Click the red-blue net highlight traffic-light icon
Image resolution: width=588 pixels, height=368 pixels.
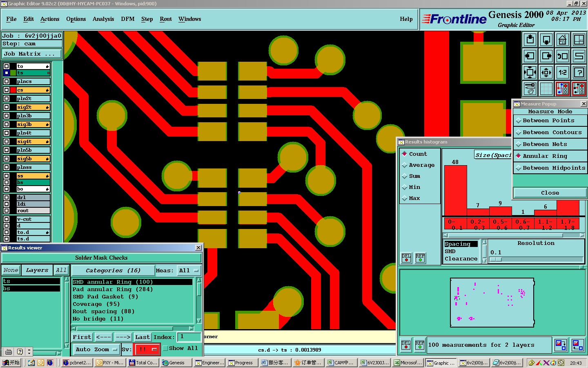coord(563,88)
